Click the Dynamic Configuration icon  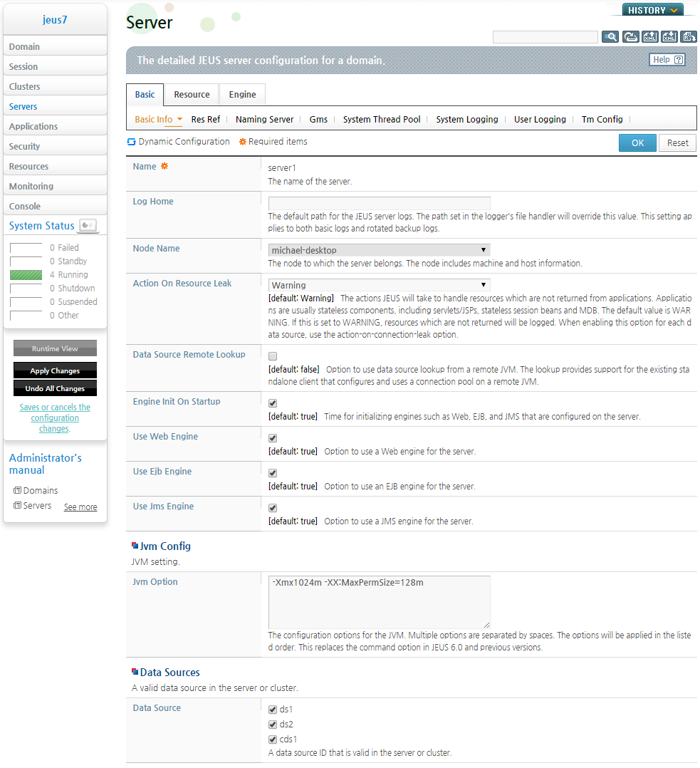(x=131, y=142)
